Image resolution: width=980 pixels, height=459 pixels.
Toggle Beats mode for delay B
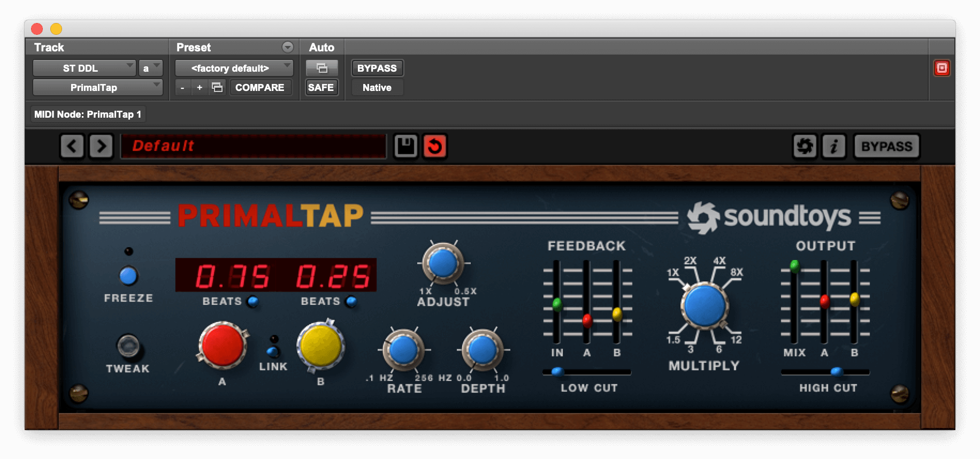click(351, 301)
